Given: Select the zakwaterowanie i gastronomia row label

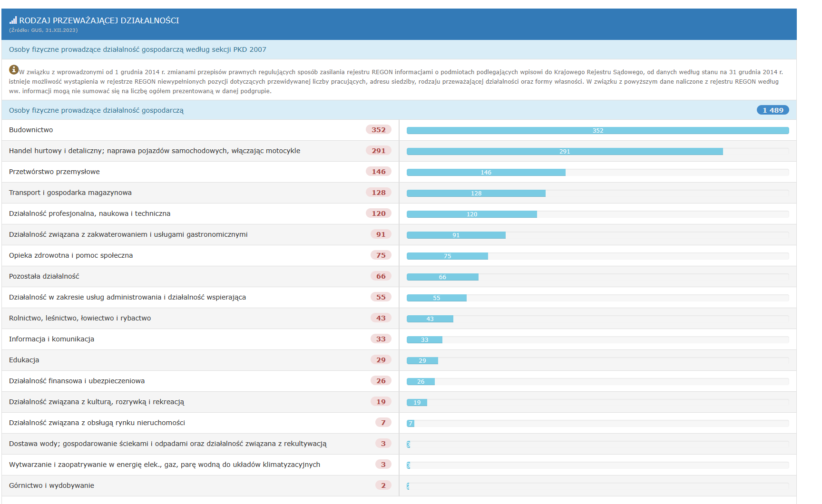Looking at the screenshot, I should [128, 234].
